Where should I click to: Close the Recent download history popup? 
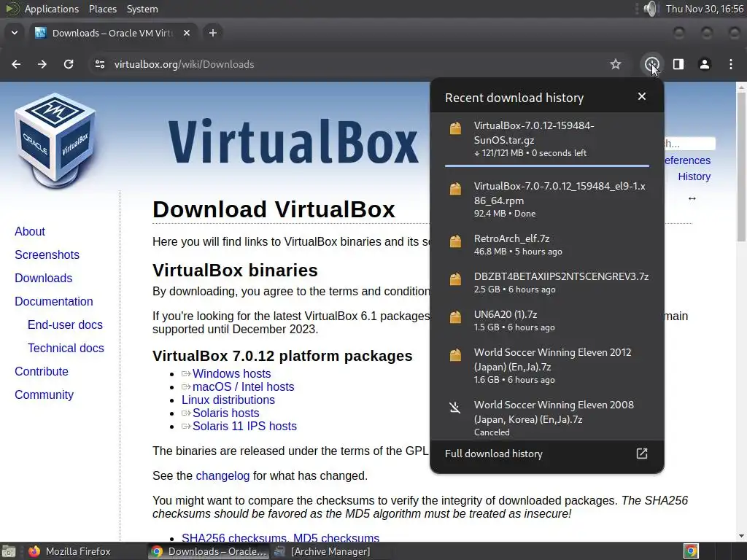coord(642,97)
